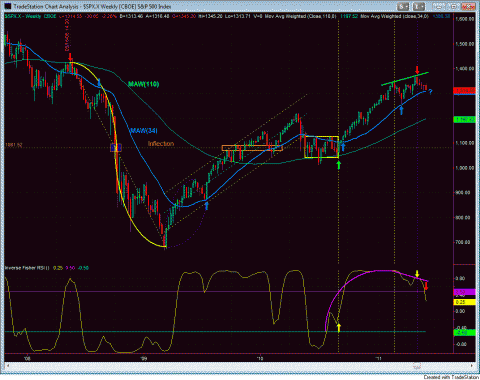Select the orange rectangle drawing on chart
Image resolution: width=480 pixels, height=380 pixels.
(x=252, y=148)
